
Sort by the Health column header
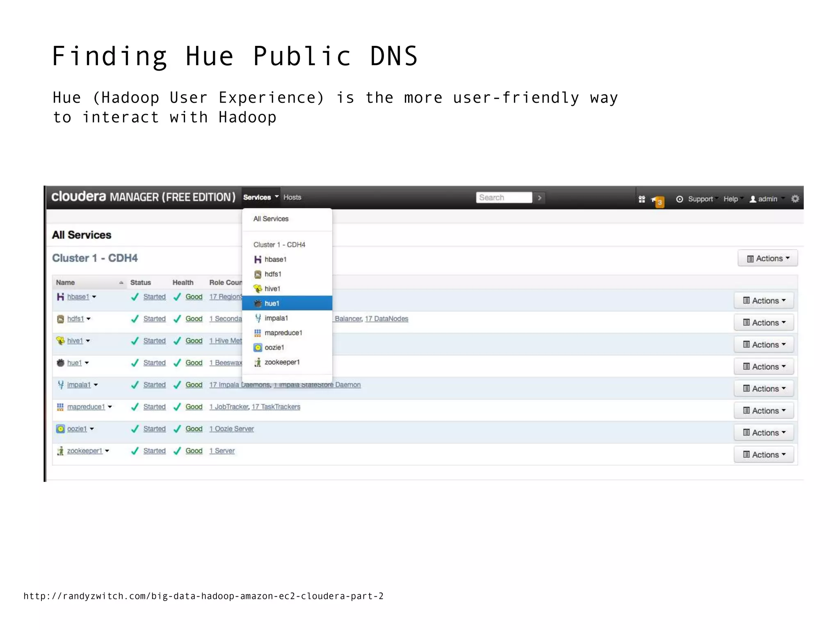point(183,283)
